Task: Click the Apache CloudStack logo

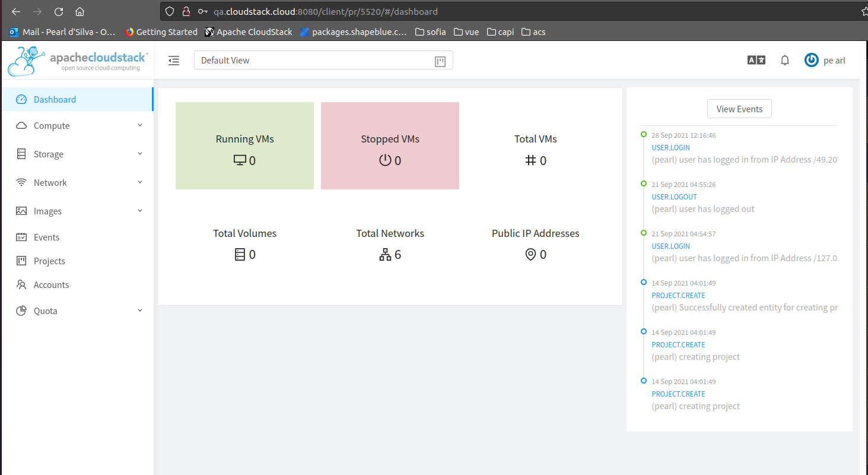Action: [x=77, y=61]
